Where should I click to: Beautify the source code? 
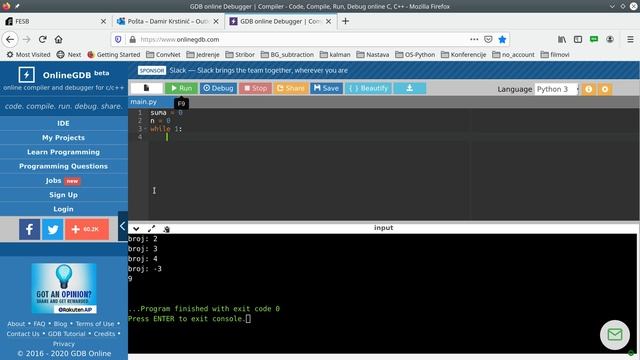point(368,88)
